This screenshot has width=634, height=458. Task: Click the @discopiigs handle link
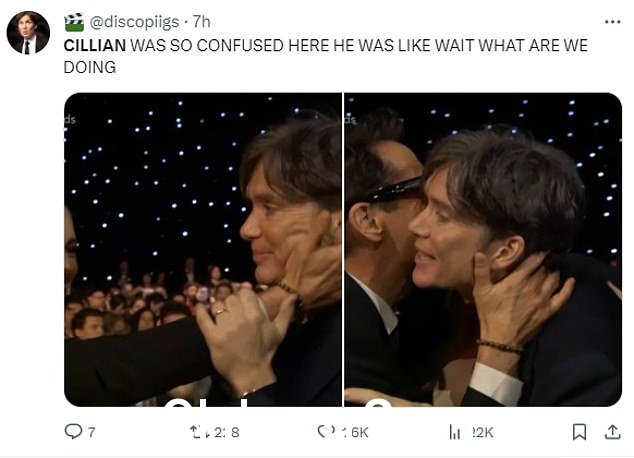pos(134,22)
